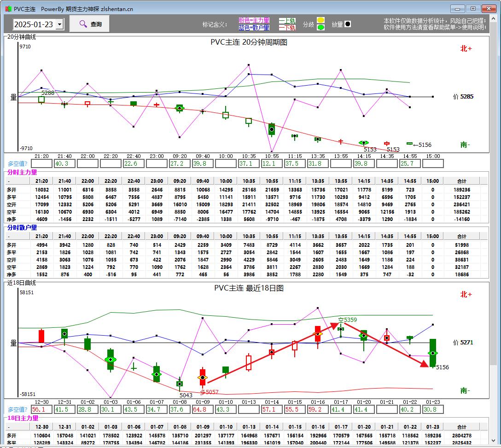Click the 上轨 legend label
This screenshot has height=448, width=501.
pos(287,20)
